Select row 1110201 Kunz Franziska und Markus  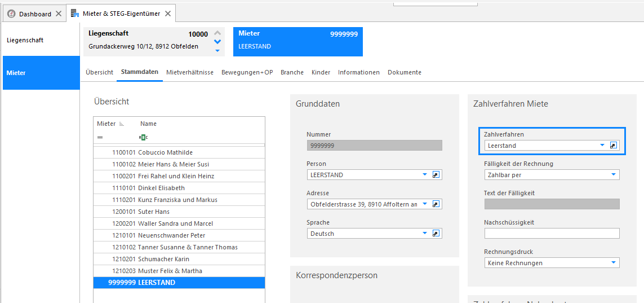pyautogui.click(x=179, y=200)
